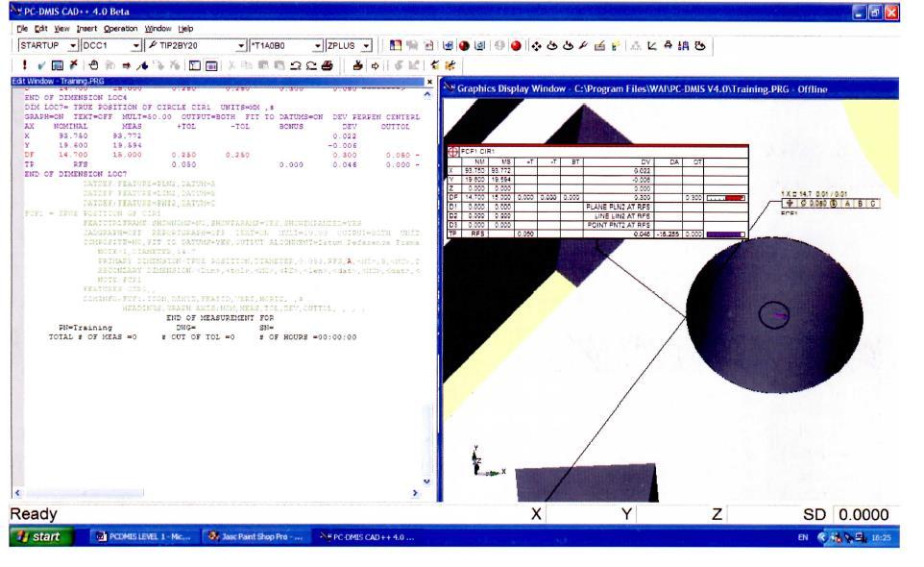Click the 'DIM LOC7= TRUE POSITION' line

click(x=150, y=108)
